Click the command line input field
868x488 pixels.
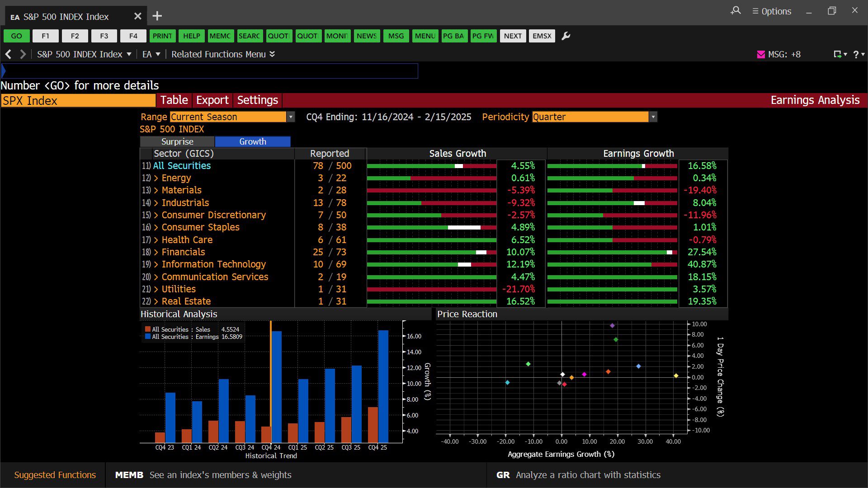coord(210,71)
